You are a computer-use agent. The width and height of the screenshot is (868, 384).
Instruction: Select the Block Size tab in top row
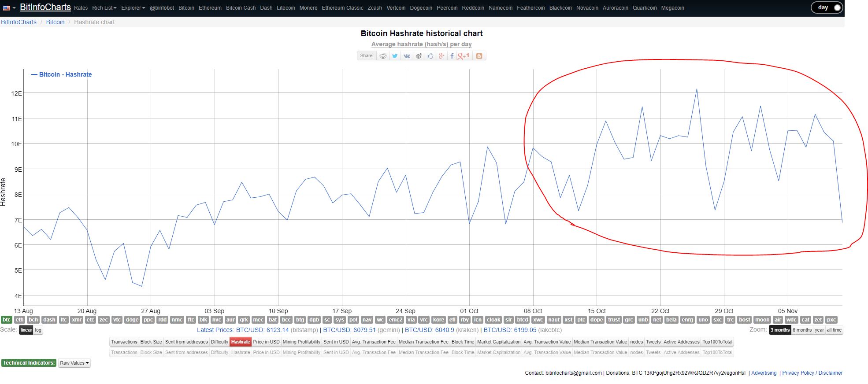151,342
